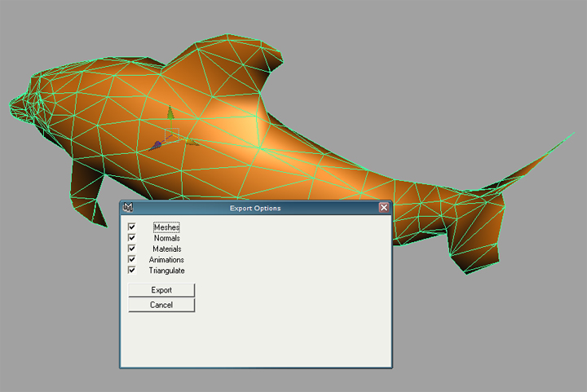This screenshot has height=392, width=587.
Task: Uncheck the Triangulate option
Action: click(x=132, y=270)
